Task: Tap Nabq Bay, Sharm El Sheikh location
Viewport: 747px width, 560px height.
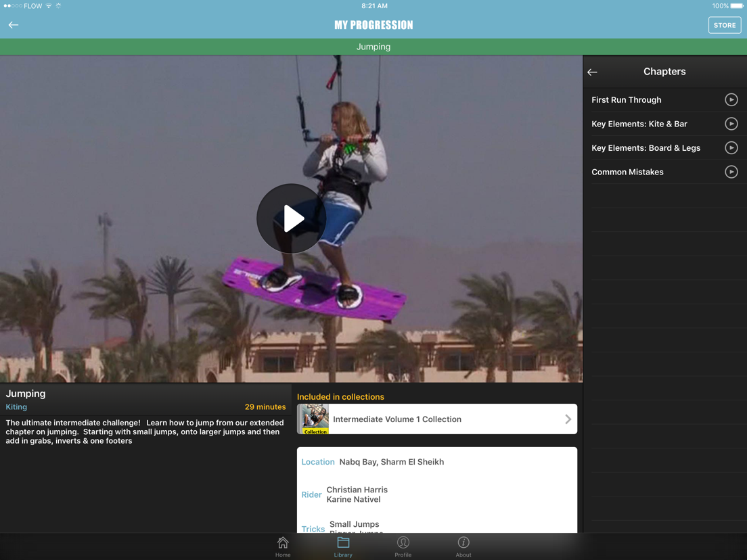Action: coord(391,462)
